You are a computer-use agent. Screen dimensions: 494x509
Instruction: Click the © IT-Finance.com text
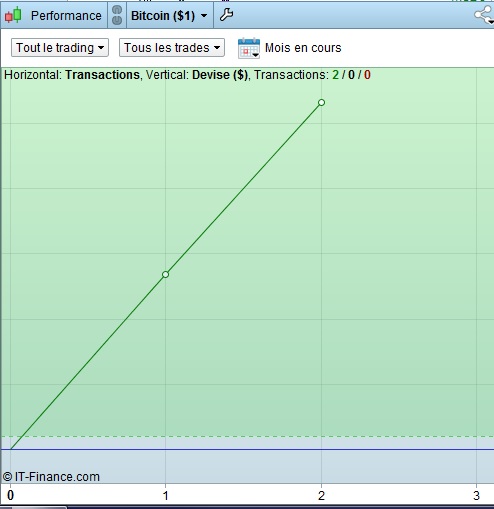point(51,477)
